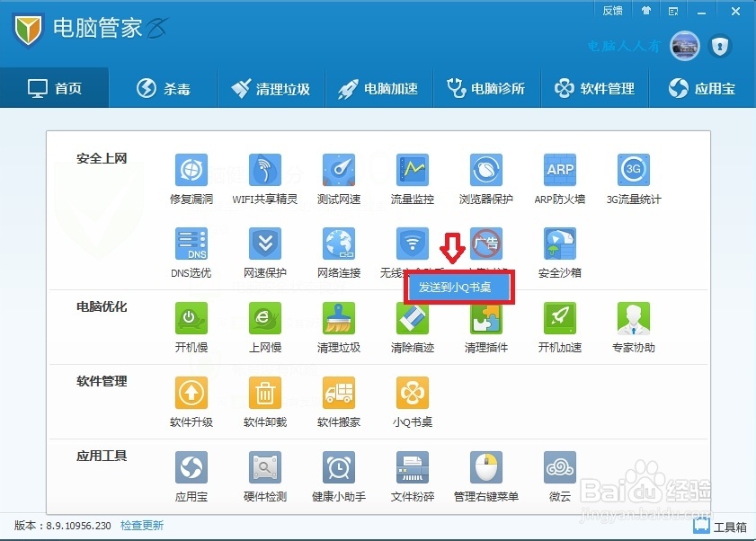Open the skin shirt icon in title bar
This screenshot has width=756, height=541.
click(646, 11)
